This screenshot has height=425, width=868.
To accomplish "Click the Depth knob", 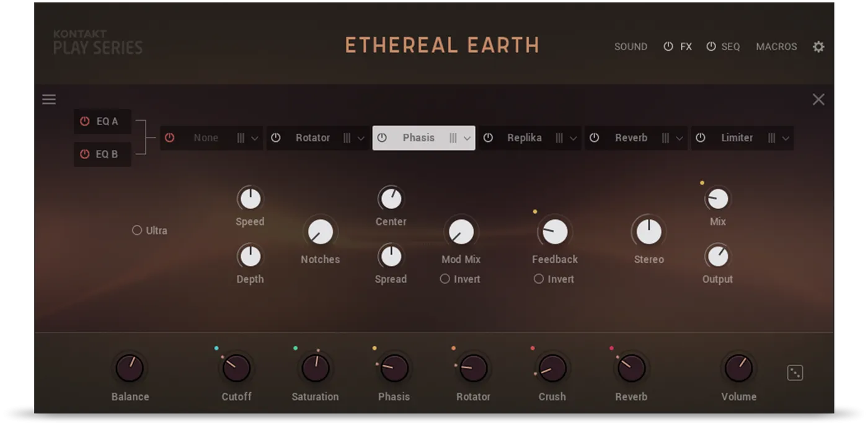I will pos(250,256).
